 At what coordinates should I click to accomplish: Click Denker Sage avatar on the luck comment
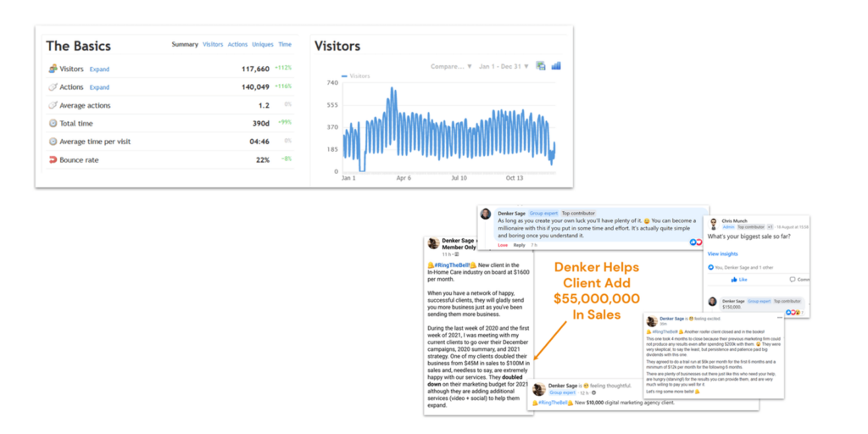(x=486, y=214)
